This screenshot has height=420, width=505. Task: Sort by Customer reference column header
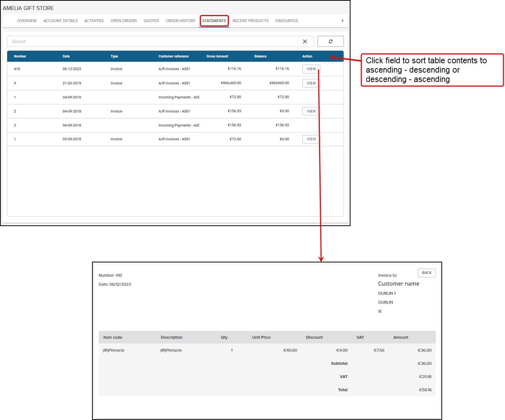tap(173, 57)
